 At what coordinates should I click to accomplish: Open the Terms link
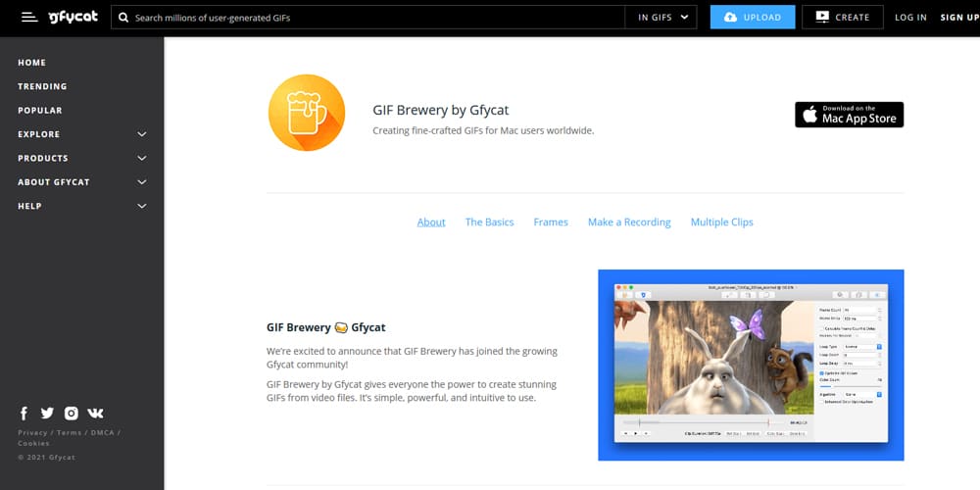70,432
